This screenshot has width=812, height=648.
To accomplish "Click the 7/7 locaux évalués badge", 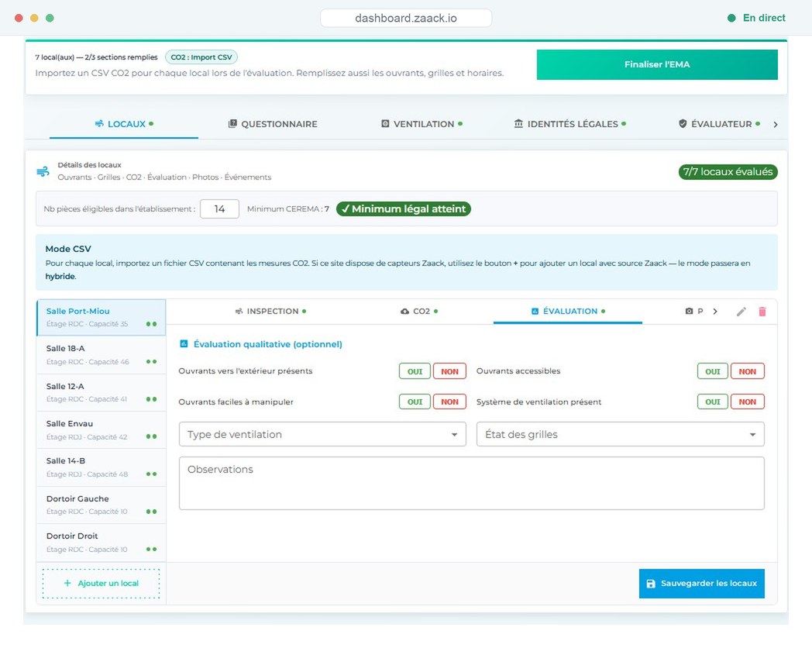I will pyautogui.click(x=728, y=172).
